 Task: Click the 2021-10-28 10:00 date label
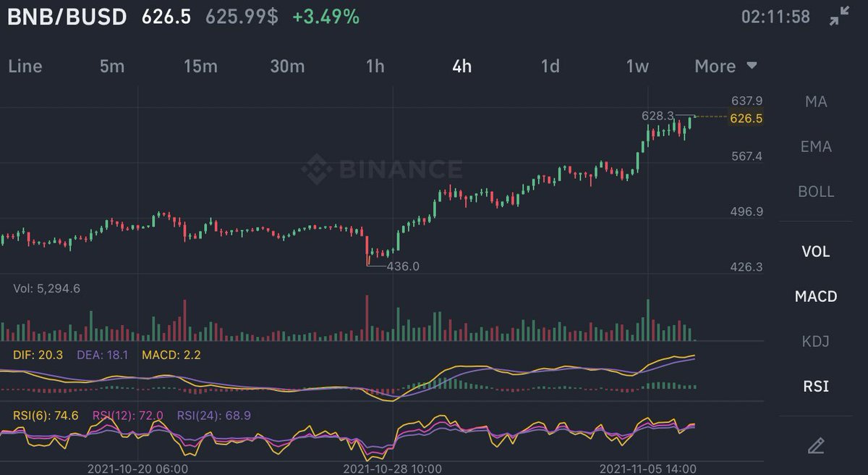(x=393, y=468)
